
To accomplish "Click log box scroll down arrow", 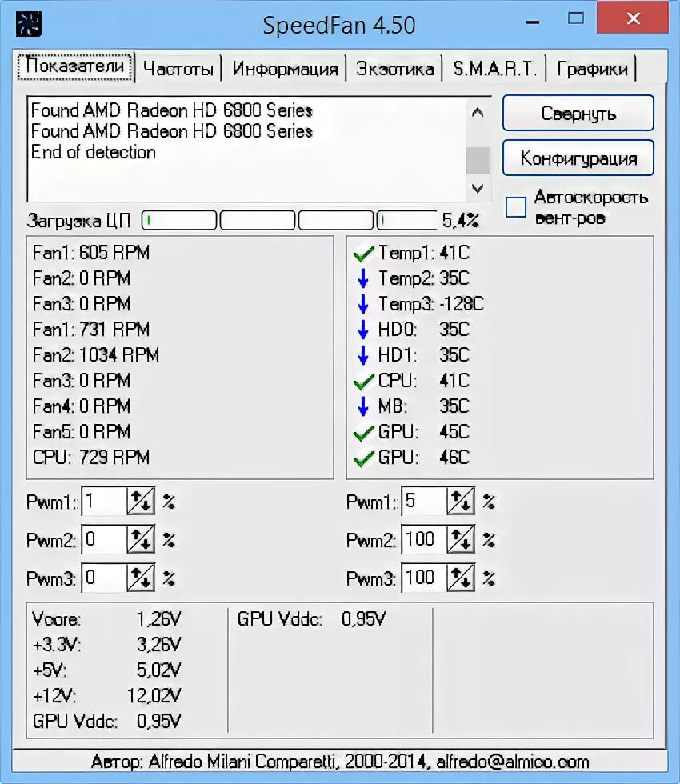I will pos(478,189).
